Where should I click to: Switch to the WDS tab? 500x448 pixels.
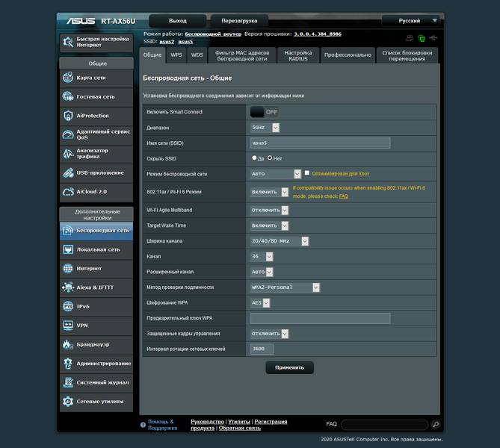[x=197, y=55]
